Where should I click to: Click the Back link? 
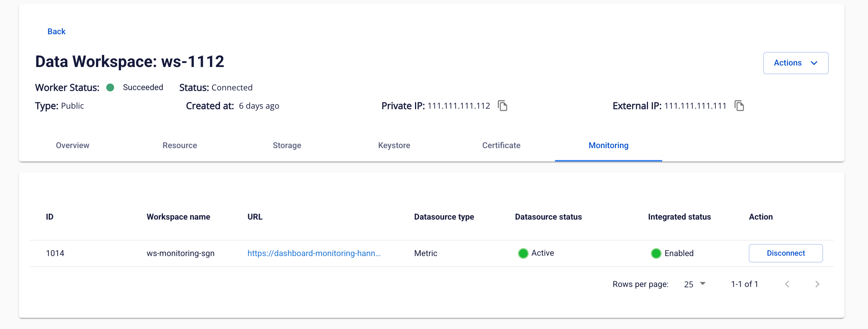click(x=57, y=32)
